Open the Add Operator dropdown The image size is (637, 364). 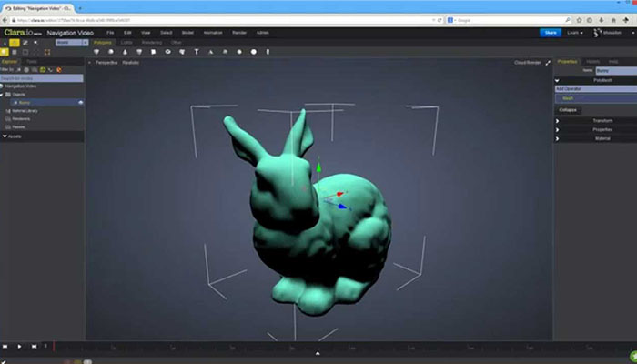click(596, 88)
